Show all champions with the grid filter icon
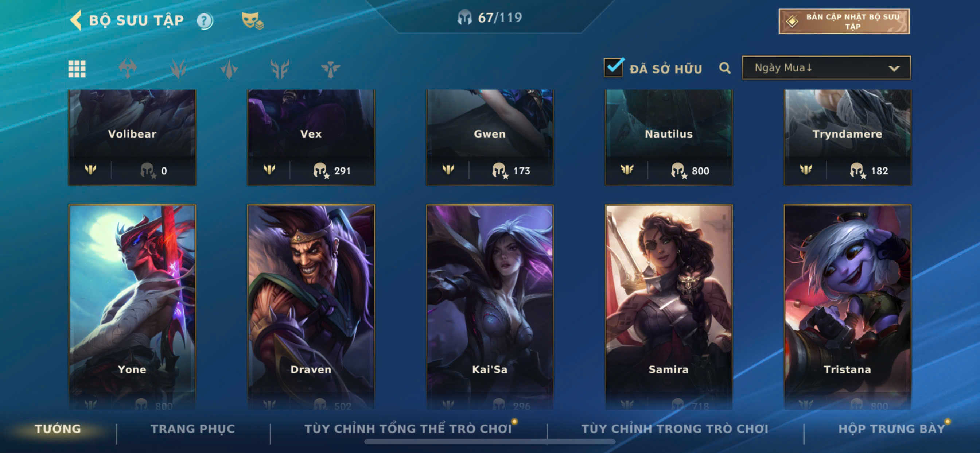 coord(77,69)
